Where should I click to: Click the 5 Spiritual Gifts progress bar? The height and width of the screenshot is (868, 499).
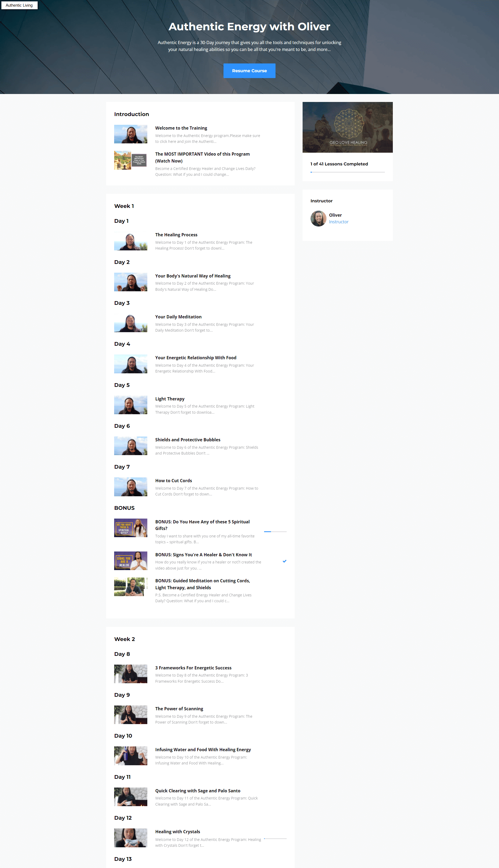[x=275, y=531]
